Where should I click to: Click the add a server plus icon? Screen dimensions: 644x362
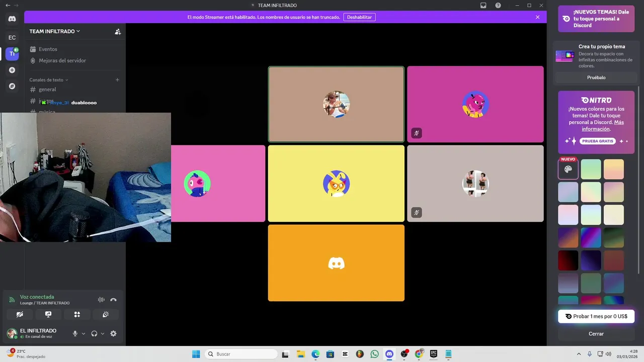(x=12, y=70)
